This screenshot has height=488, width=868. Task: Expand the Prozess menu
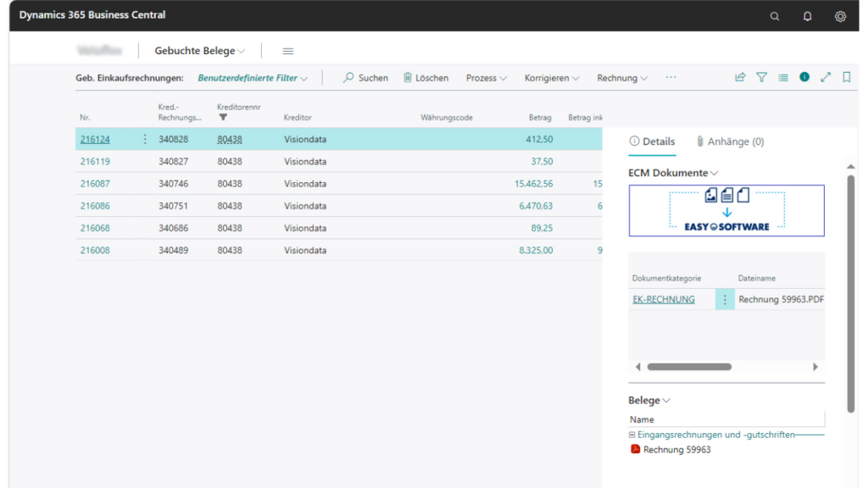(x=486, y=78)
